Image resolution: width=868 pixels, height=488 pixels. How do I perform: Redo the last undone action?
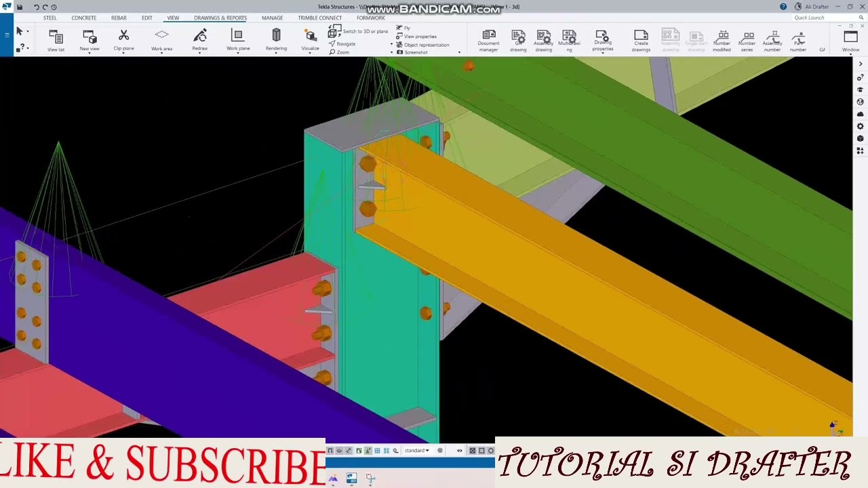[45, 7]
